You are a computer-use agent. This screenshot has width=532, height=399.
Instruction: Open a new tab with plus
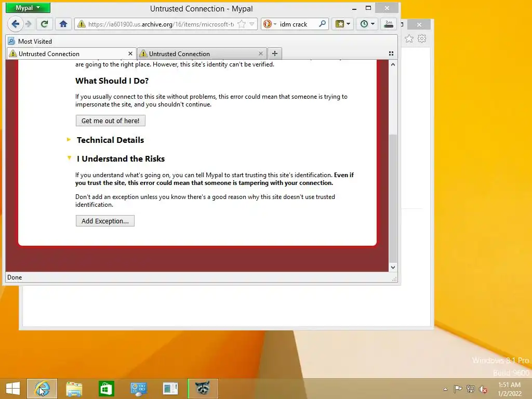[x=275, y=54]
